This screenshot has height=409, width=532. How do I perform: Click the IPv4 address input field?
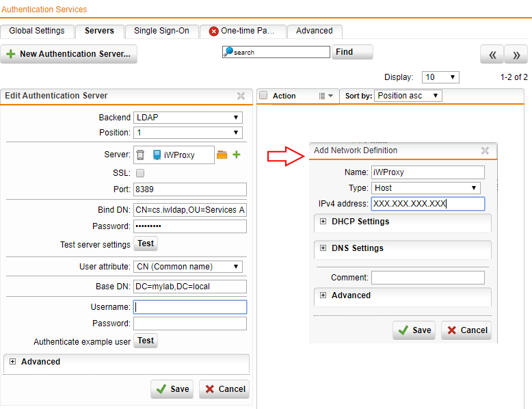tap(427, 204)
